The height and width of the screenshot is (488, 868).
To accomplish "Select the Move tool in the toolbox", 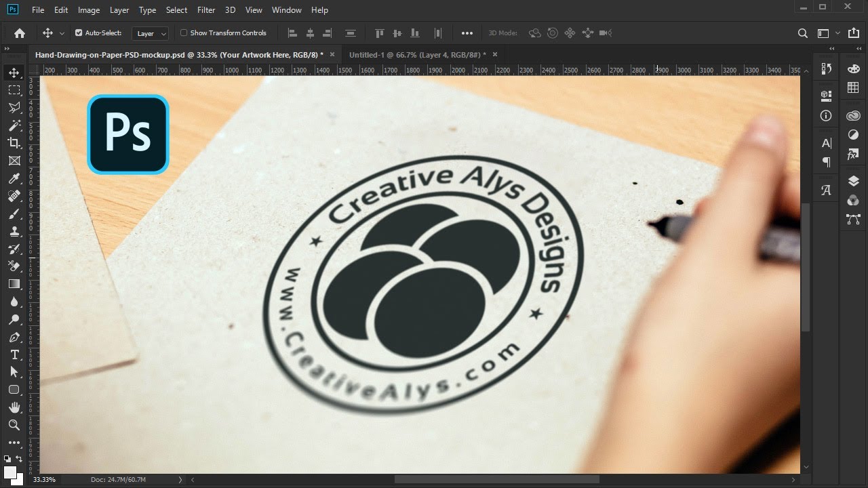I will [x=14, y=72].
